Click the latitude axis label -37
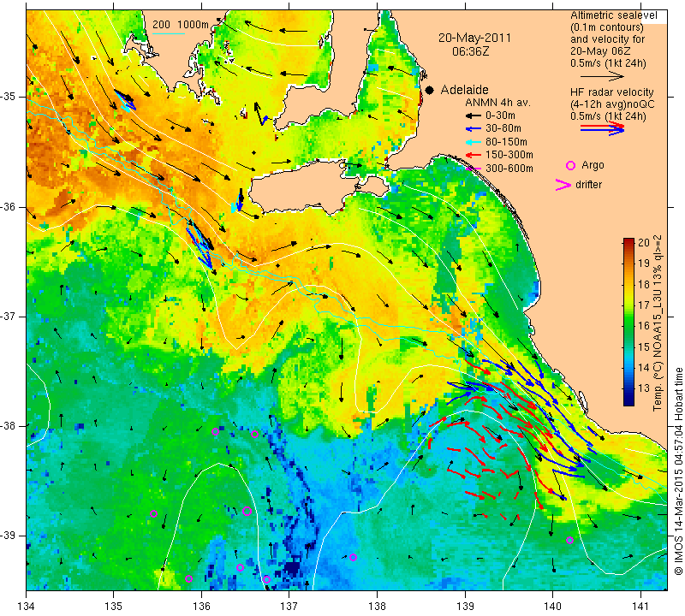The image size is (685, 616). point(9,316)
